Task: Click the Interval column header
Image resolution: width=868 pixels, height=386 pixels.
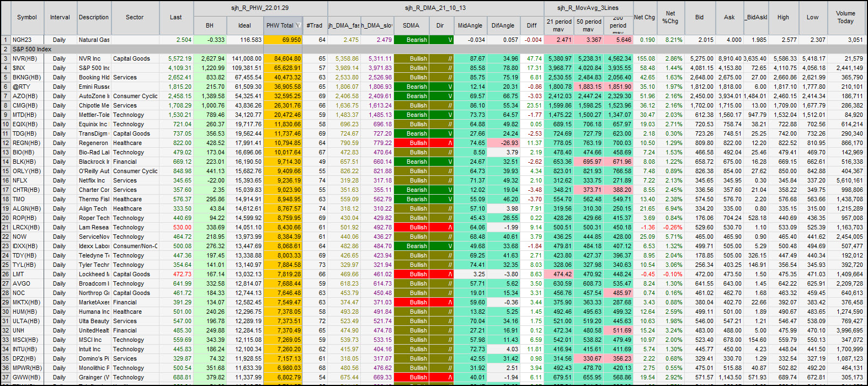Action: click(x=60, y=17)
